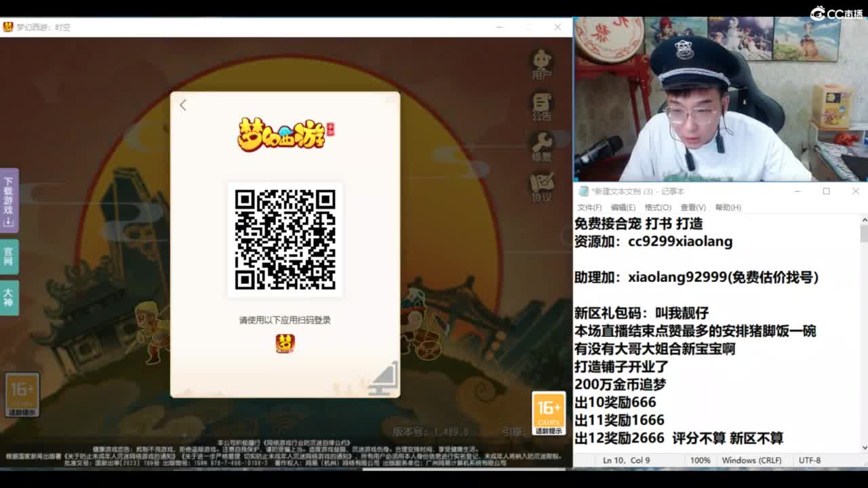This screenshot has height=488, width=868.
Task: Click the right 16+ CADPA badge
Action: click(549, 413)
